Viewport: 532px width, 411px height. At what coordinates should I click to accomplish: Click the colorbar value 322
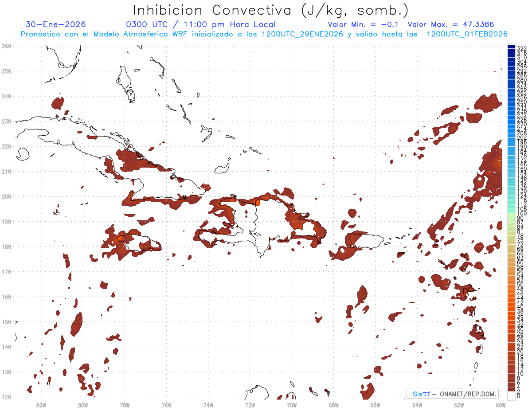tap(522, 48)
